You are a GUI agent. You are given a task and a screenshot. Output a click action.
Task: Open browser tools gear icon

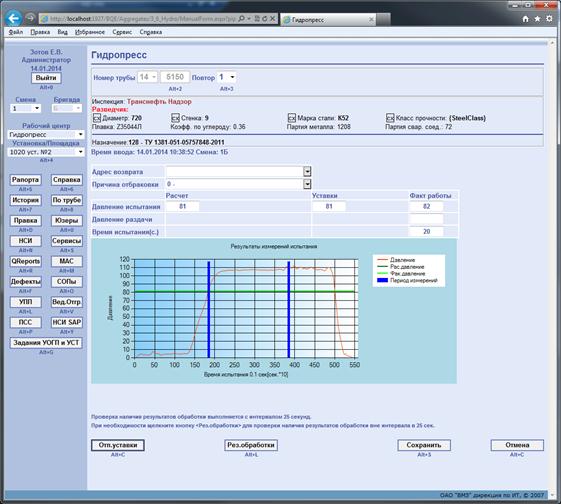coord(549,19)
